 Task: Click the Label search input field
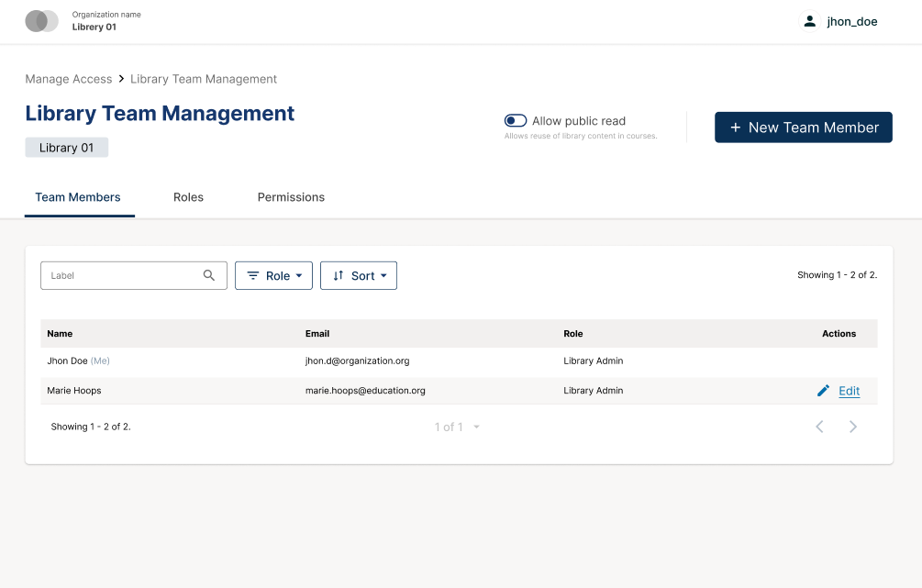121,275
